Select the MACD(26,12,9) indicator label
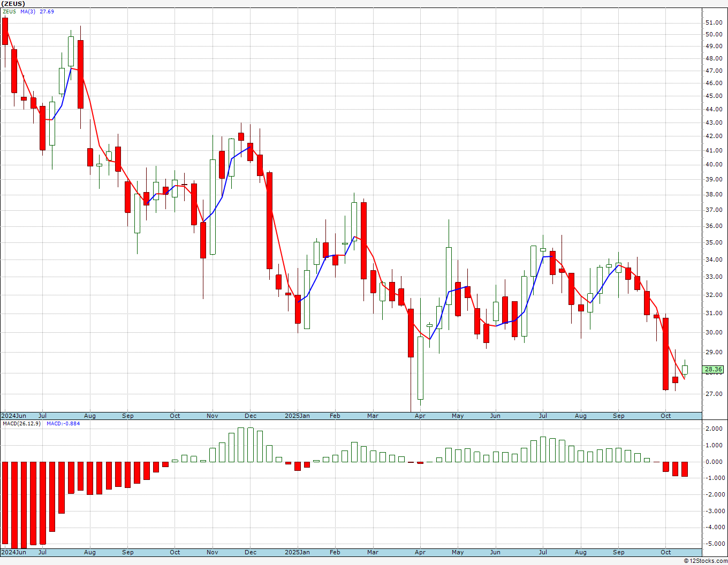The image size is (728, 565). tap(21, 424)
